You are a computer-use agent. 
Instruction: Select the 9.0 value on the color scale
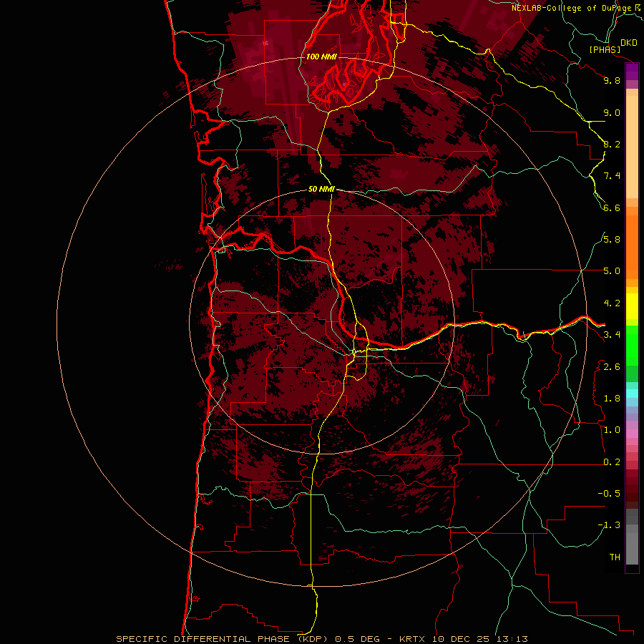pos(612,112)
